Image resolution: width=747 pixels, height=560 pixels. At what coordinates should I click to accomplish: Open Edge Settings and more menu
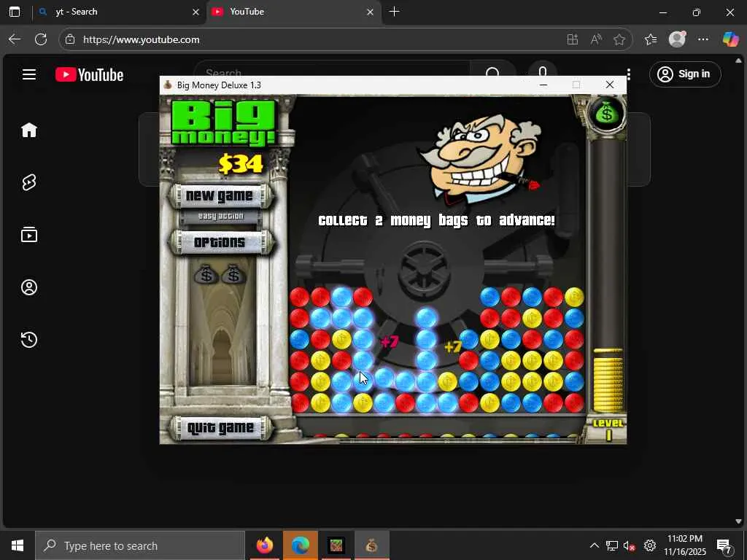tap(703, 39)
